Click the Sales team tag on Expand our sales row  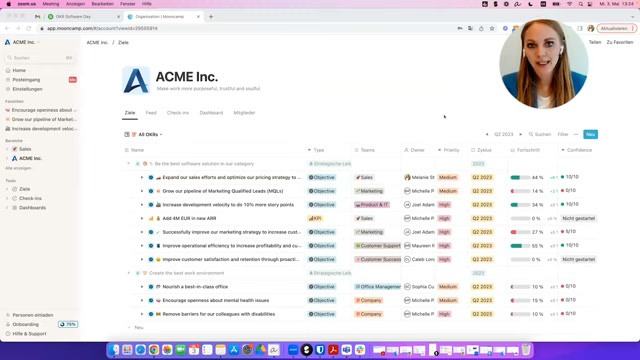364,178
